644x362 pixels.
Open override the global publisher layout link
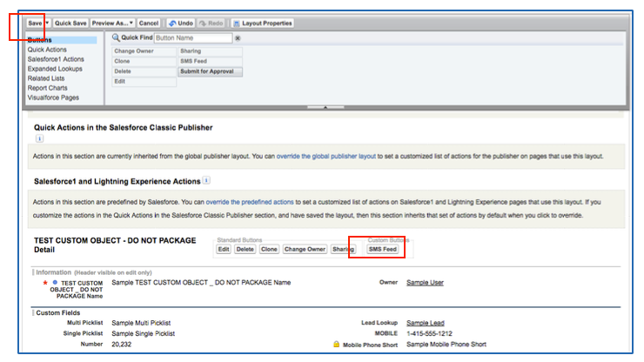point(326,157)
